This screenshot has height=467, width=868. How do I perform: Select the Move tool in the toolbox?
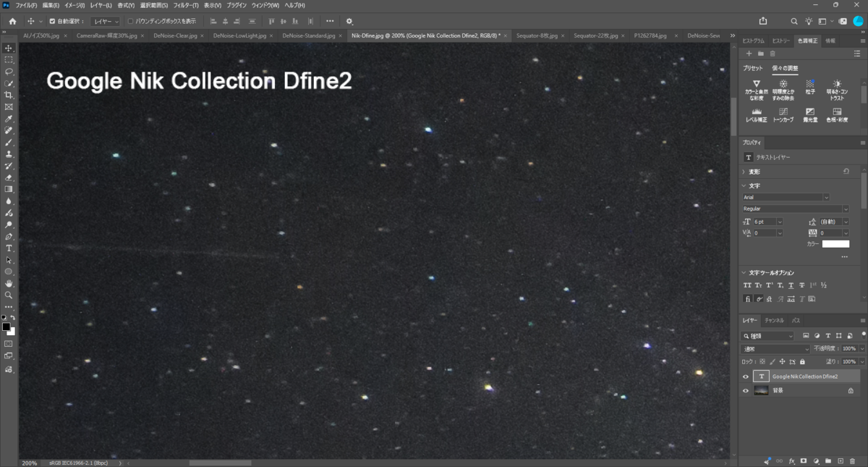click(x=9, y=49)
